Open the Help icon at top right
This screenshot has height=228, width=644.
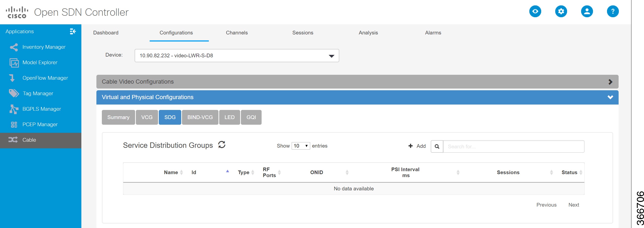point(613,11)
